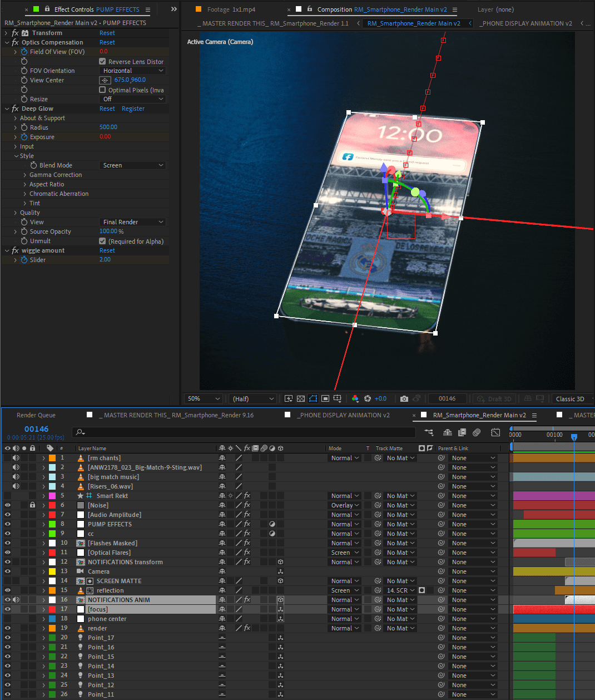This screenshot has width=595, height=700.
Task: Reset the Transform effect
Action: tap(107, 33)
